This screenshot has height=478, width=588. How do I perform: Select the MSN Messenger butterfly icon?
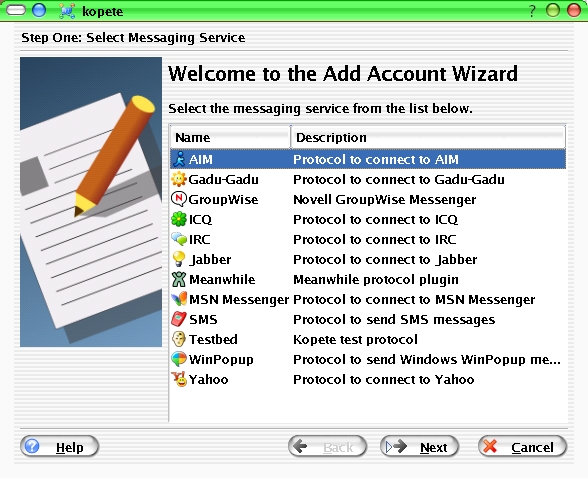click(x=179, y=299)
